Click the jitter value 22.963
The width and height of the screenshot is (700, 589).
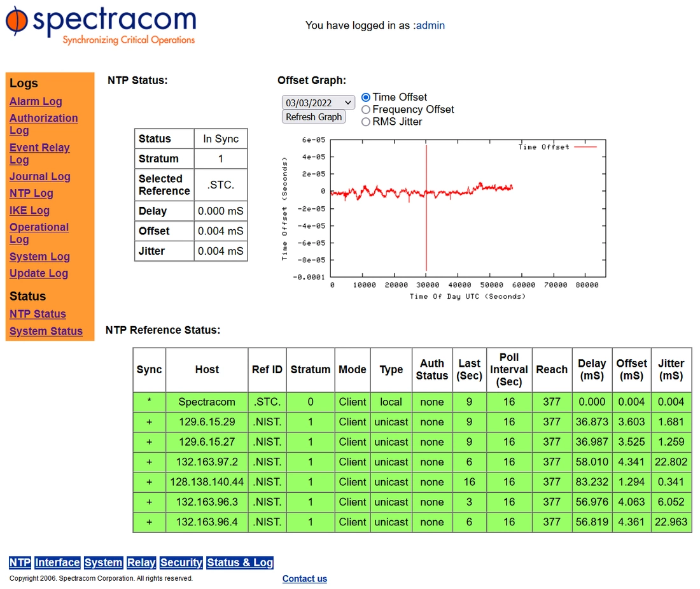[671, 522]
